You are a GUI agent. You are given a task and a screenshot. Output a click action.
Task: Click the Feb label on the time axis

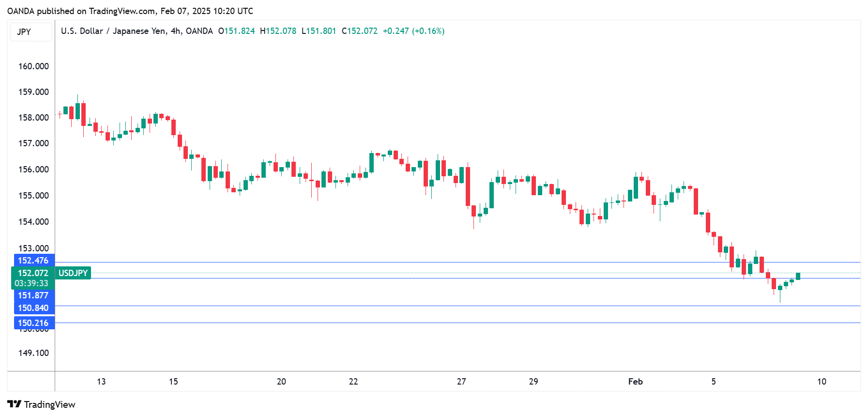635,382
